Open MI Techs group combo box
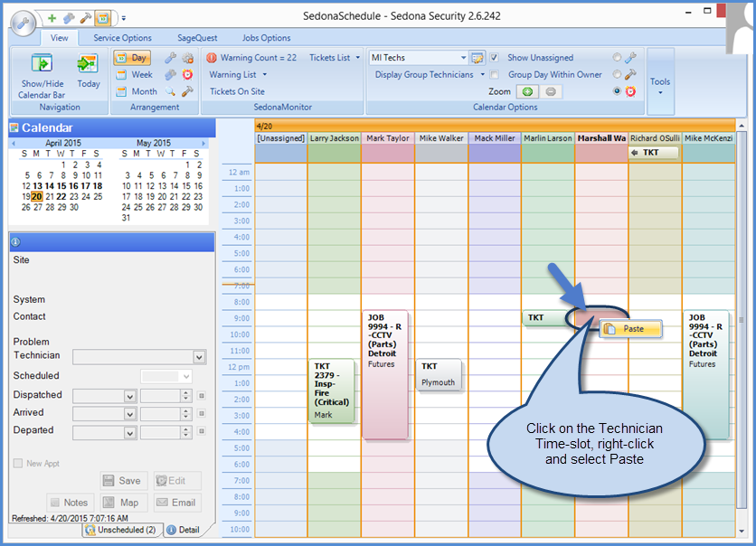This screenshot has width=756, height=546. click(463, 58)
